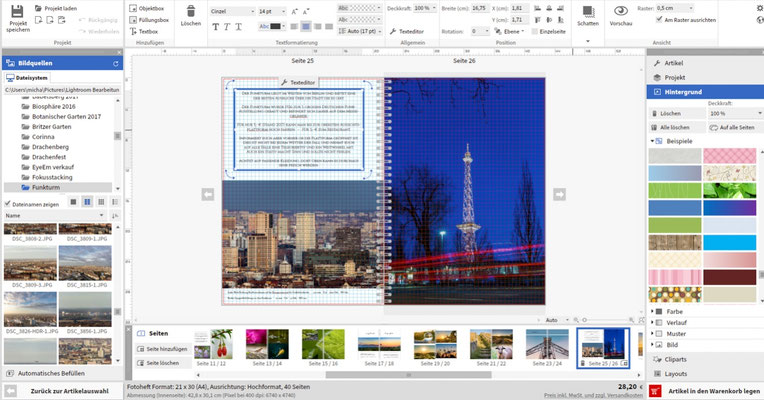
Task: Open the Ebene layer menu
Action: 510,31
